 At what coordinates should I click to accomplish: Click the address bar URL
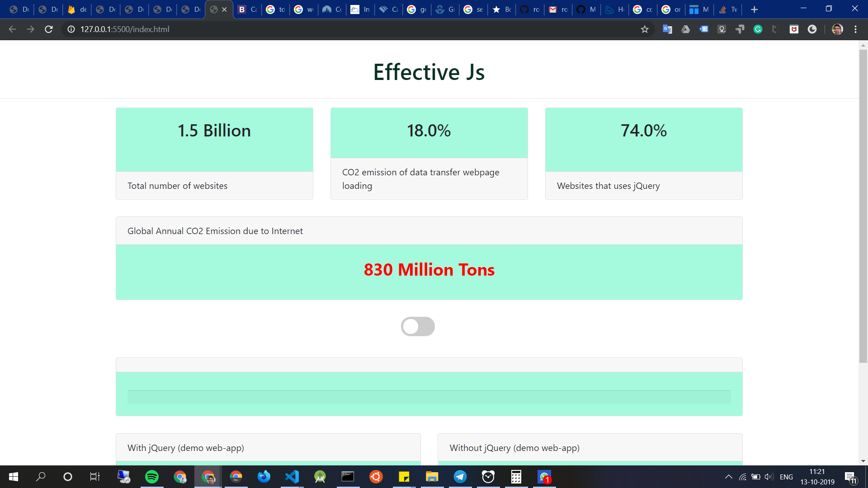pyautogui.click(x=125, y=29)
